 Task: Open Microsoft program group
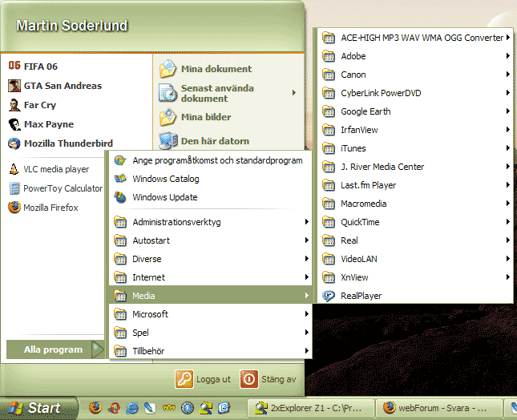point(210,314)
